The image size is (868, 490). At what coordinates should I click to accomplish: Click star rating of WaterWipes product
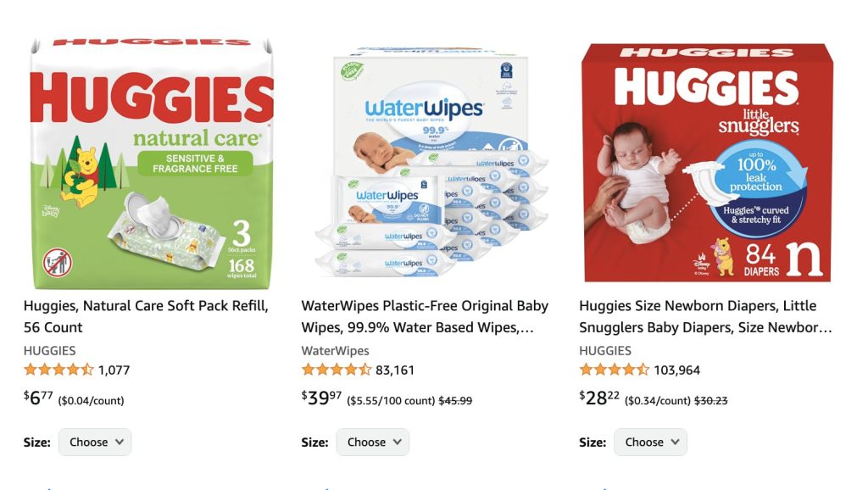[336, 370]
